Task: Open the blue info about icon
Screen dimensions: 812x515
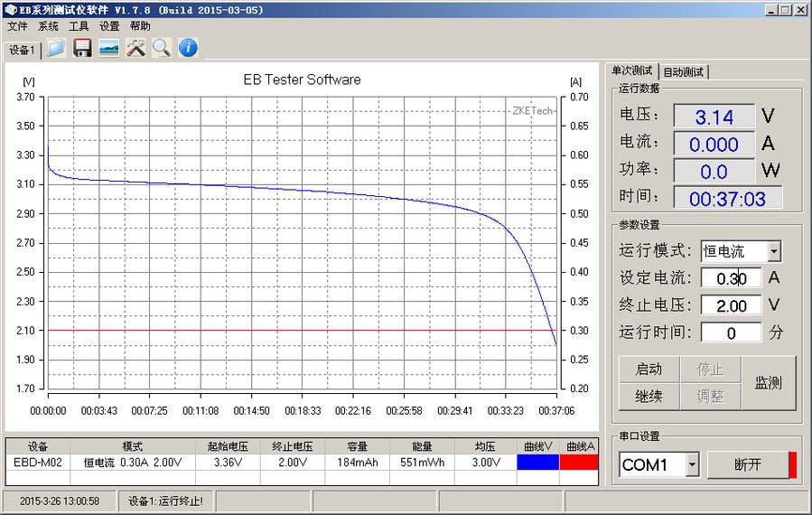Action: tap(188, 48)
